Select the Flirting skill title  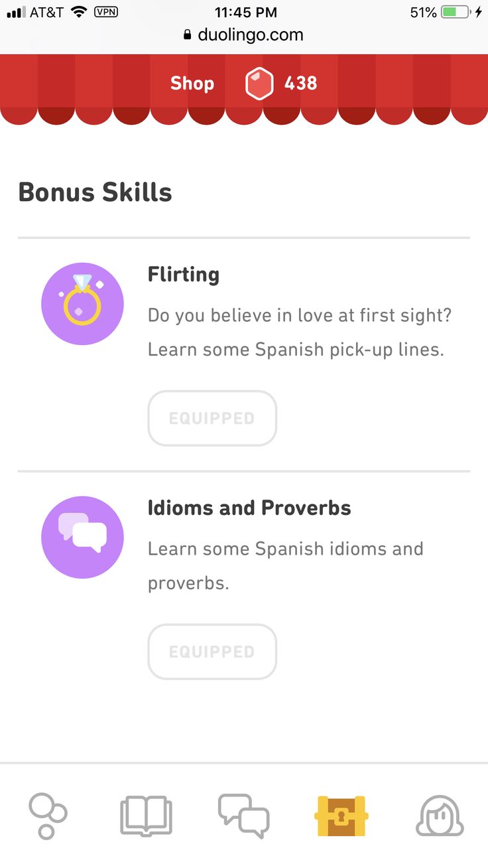coord(184,275)
